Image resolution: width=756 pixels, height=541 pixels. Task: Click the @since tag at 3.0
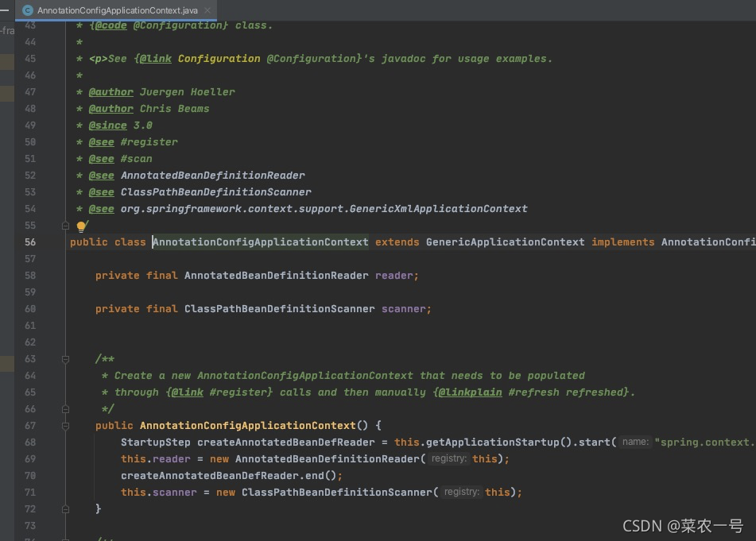pos(108,126)
